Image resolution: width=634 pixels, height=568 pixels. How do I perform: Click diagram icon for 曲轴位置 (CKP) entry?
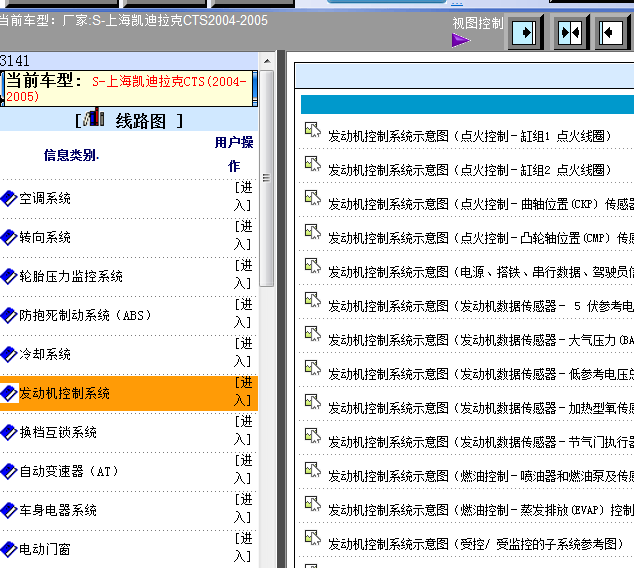(x=313, y=198)
